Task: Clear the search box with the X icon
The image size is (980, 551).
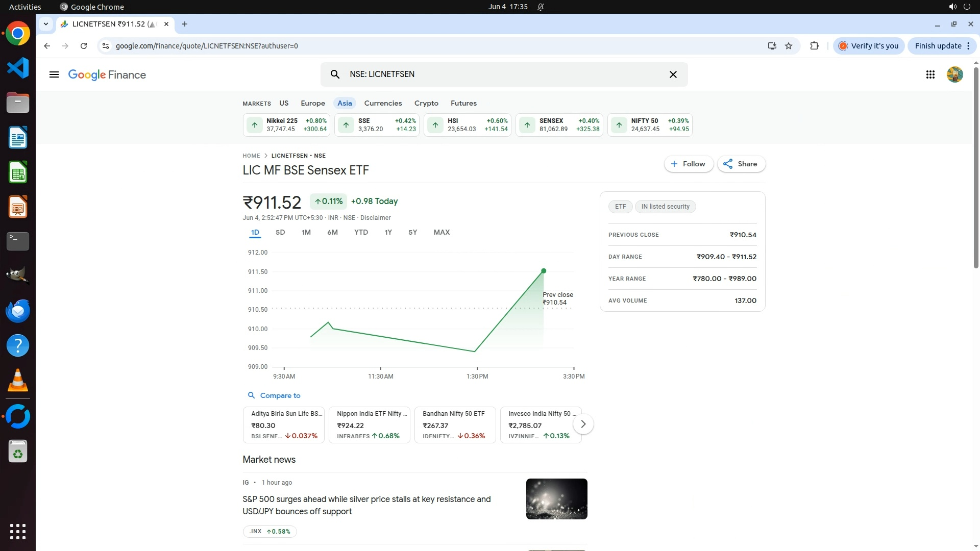Action: tap(673, 74)
